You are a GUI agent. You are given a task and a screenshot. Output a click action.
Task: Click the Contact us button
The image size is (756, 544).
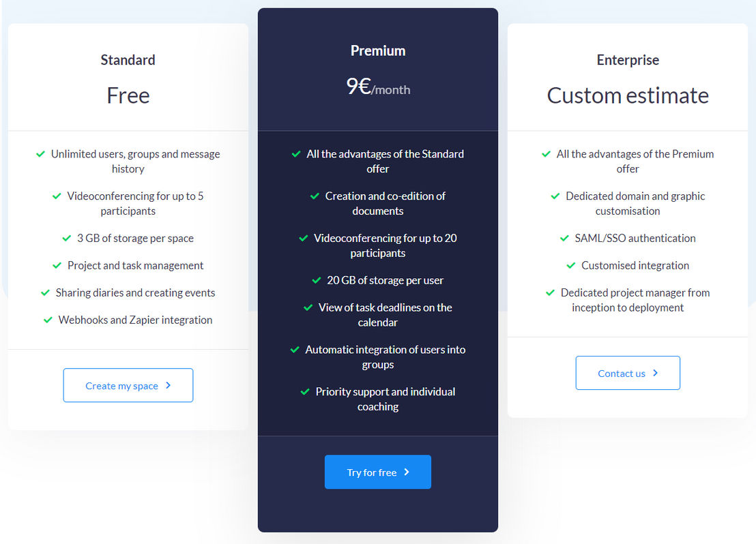point(628,373)
